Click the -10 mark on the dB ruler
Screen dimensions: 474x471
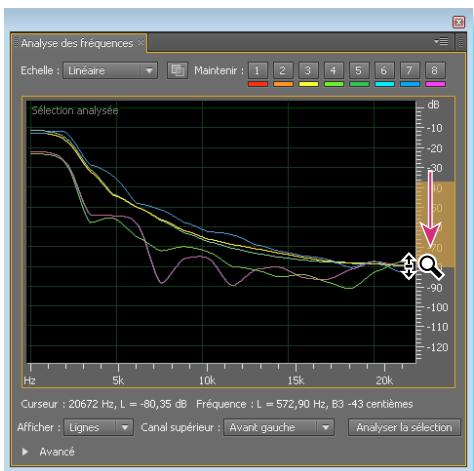[435, 128]
